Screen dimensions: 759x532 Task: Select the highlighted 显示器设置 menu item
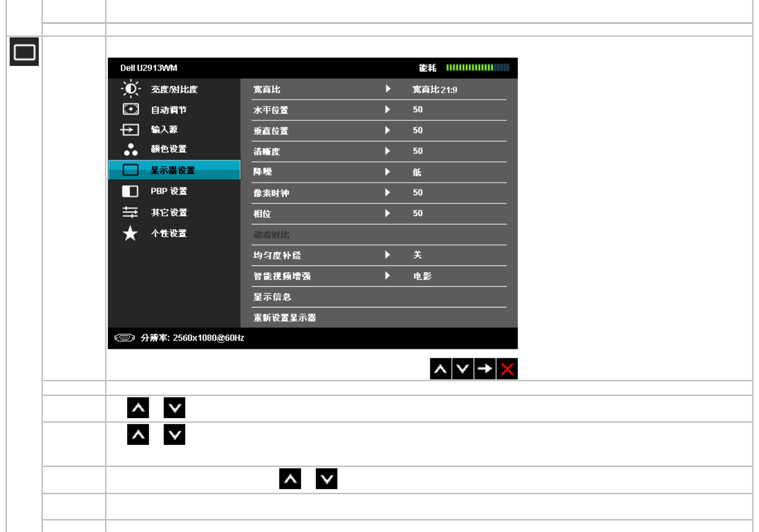(174, 170)
